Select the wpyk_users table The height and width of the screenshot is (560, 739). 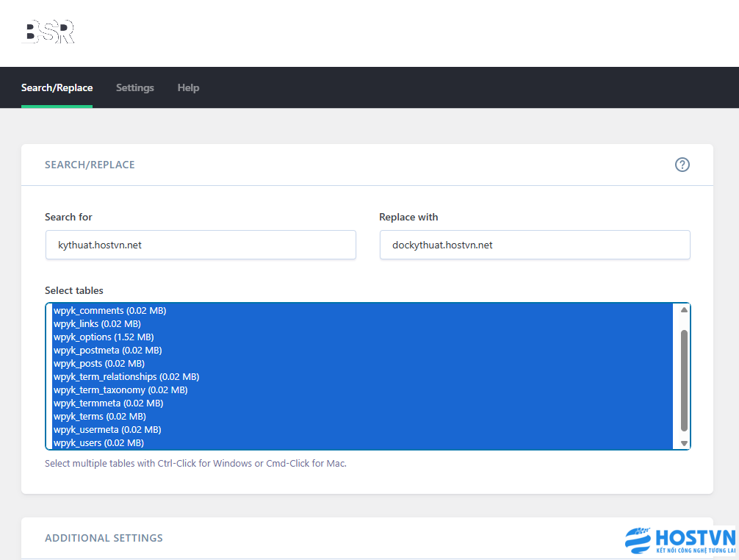[x=98, y=443]
